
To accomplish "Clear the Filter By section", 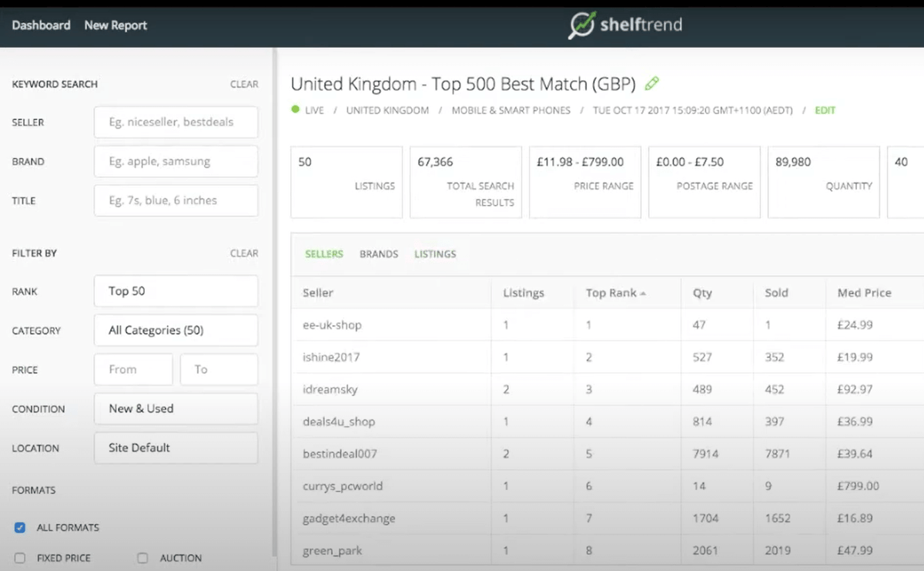I will [244, 254].
